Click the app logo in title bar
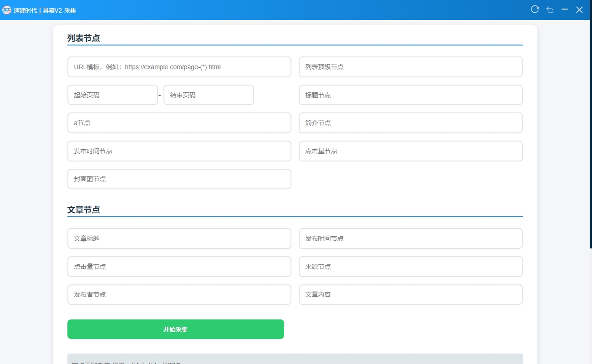This screenshot has width=592, height=364. [7, 10]
